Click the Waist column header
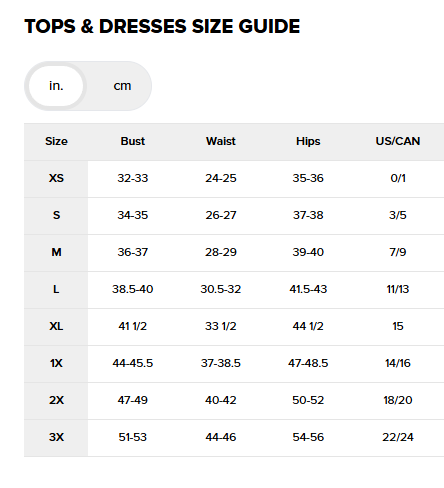This screenshot has width=444, height=488. pos(221,141)
